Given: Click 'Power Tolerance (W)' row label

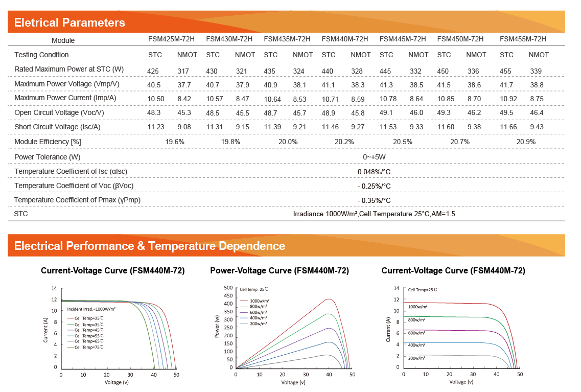Looking at the screenshot, I should 48,157.
